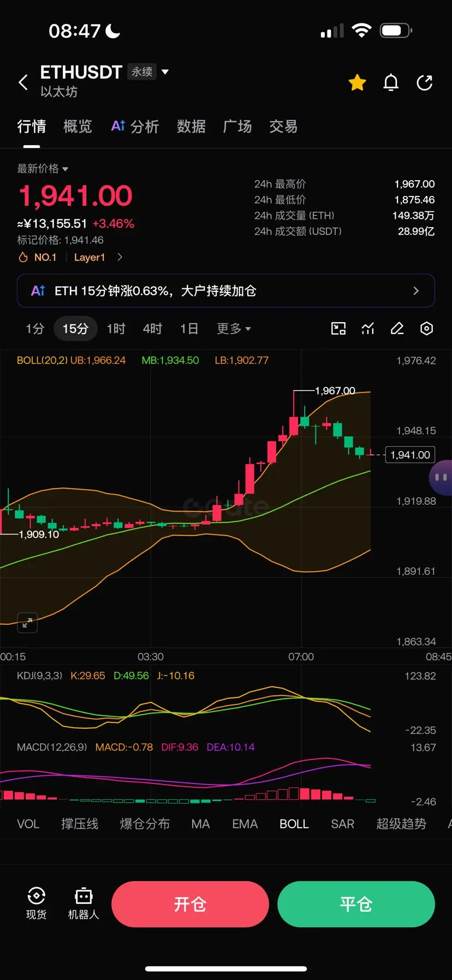Select the 4时 timeframe

(x=153, y=329)
